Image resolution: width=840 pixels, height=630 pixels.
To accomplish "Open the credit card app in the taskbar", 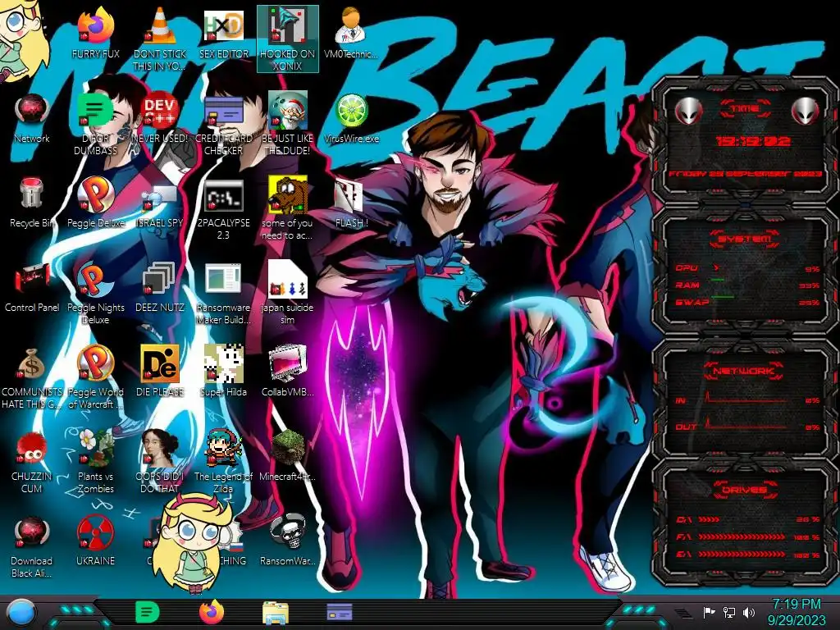I will (x=339, y=612).
